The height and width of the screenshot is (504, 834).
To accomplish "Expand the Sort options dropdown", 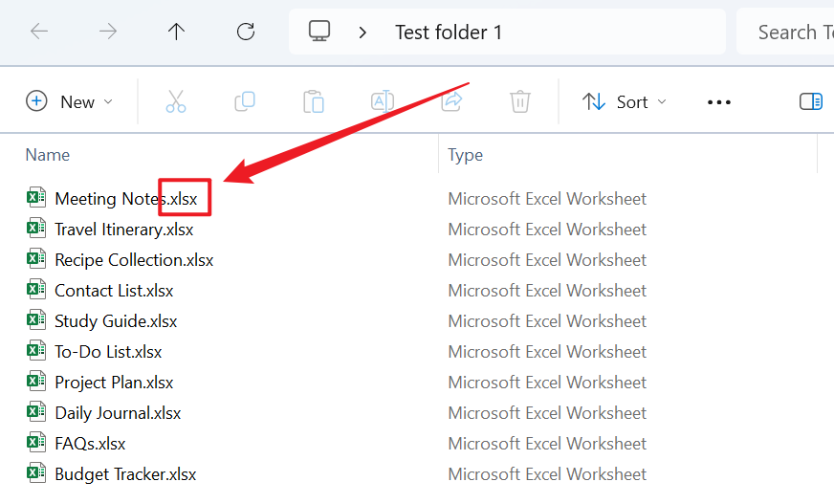I will pyautogui.click(x=625, y=101).
